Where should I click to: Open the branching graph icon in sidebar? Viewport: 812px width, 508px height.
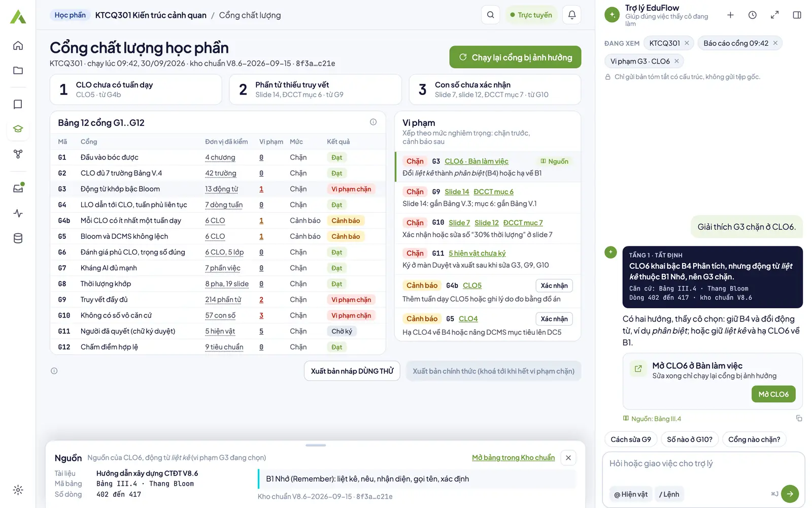(18, 154)
